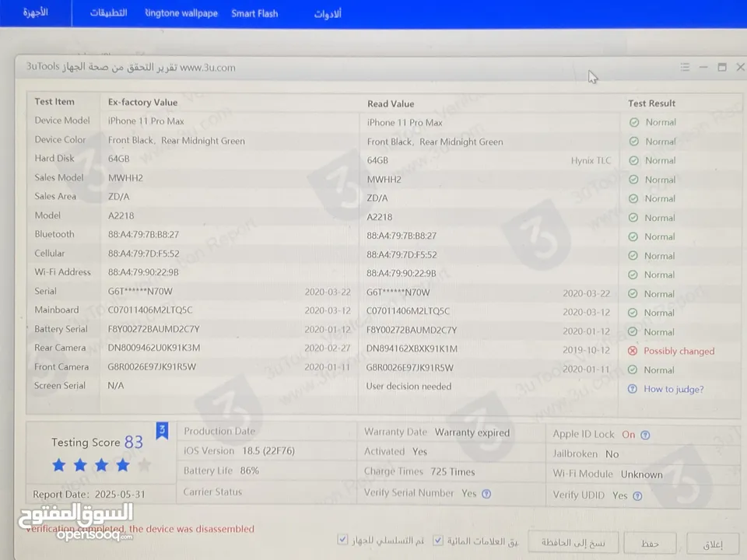Click the "Ex-factory Value" column header
Viewport: 747px width, 560px height.
tap(142, 102)
